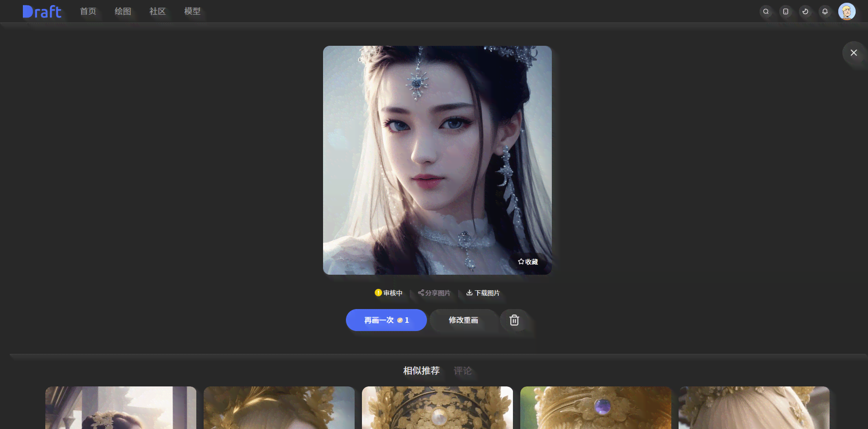868x429 pixels.
Task: Open the 模型 nav item
Action: (192, 11)
